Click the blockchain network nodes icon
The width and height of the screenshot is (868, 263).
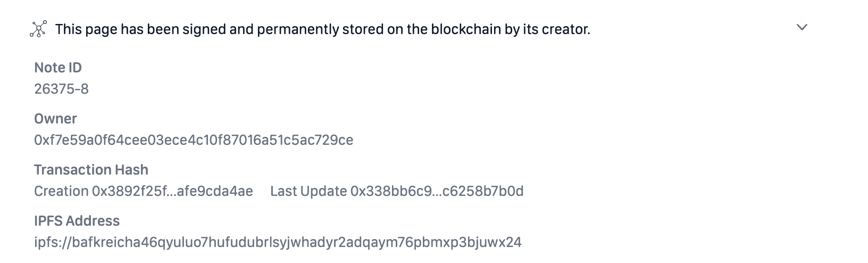click(38, 29)
